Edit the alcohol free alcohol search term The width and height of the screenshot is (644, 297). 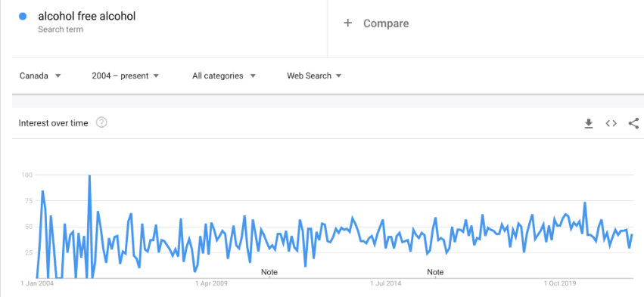(x=87, y=17)
